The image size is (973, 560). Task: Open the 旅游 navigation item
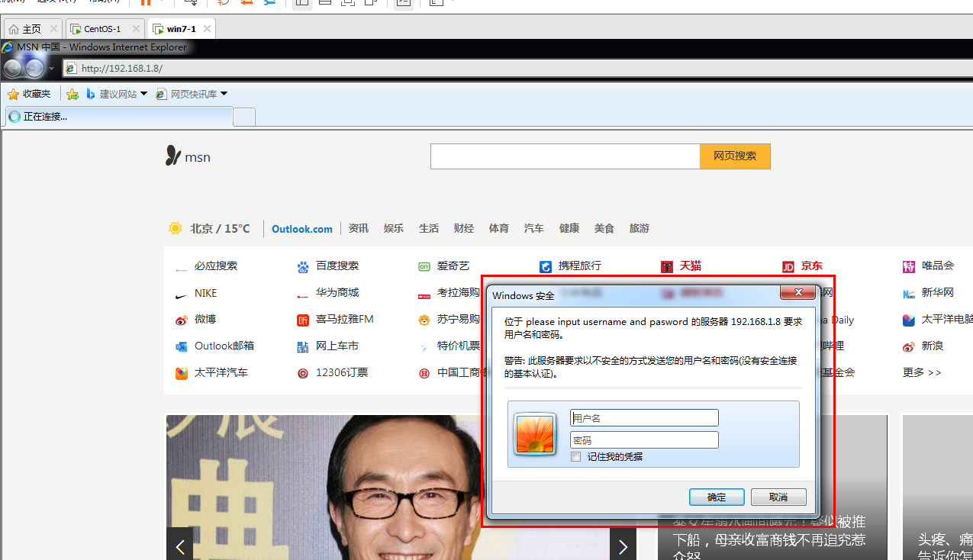[640, 228]
